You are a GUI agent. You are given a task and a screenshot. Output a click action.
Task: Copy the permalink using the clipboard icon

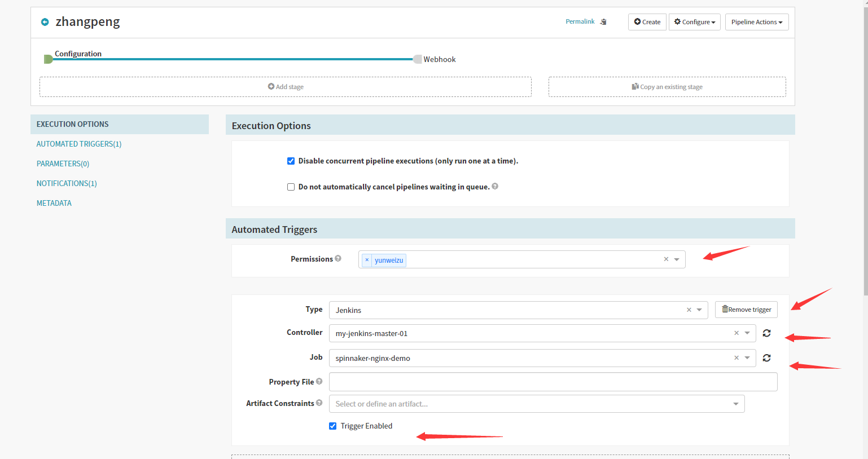coord(603,22)
